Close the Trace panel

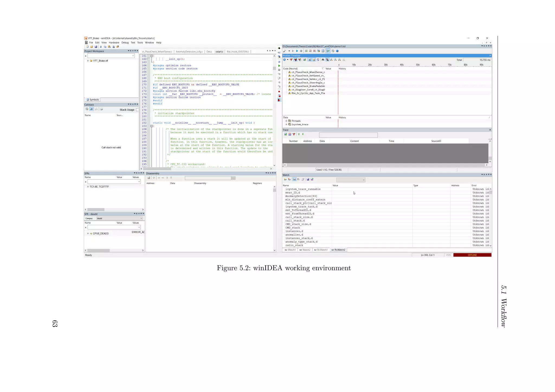[490, 130]
